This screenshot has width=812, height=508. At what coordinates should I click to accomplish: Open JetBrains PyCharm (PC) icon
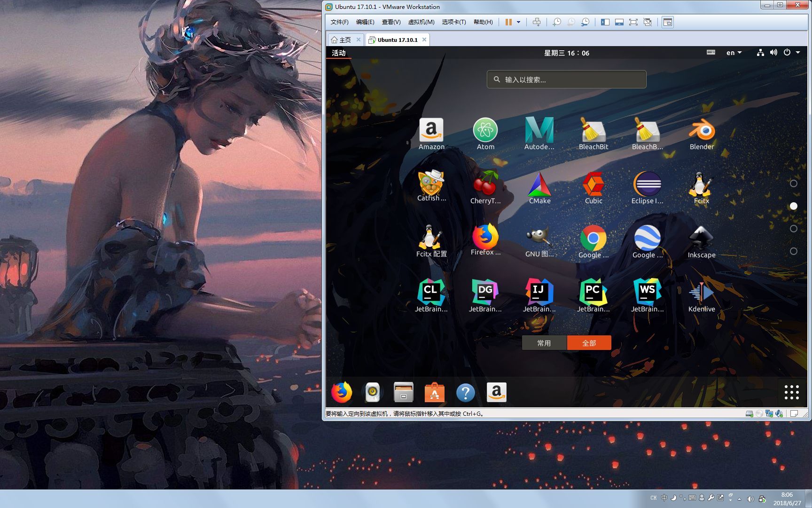click(593, 292)
